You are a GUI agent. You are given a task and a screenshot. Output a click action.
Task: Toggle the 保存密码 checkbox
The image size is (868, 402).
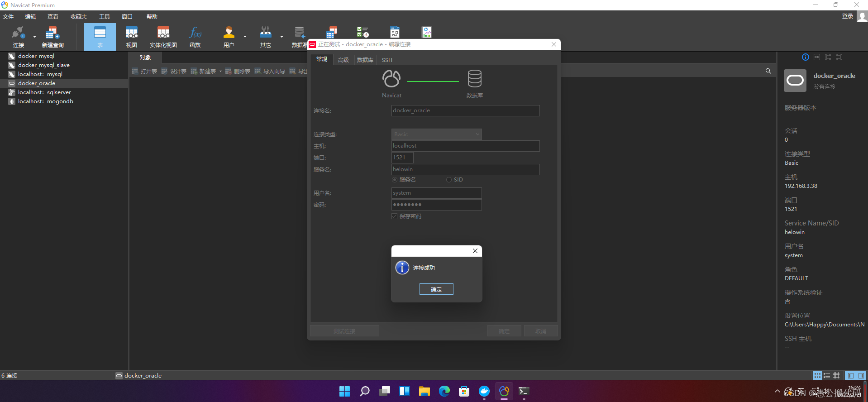[395, 216]
